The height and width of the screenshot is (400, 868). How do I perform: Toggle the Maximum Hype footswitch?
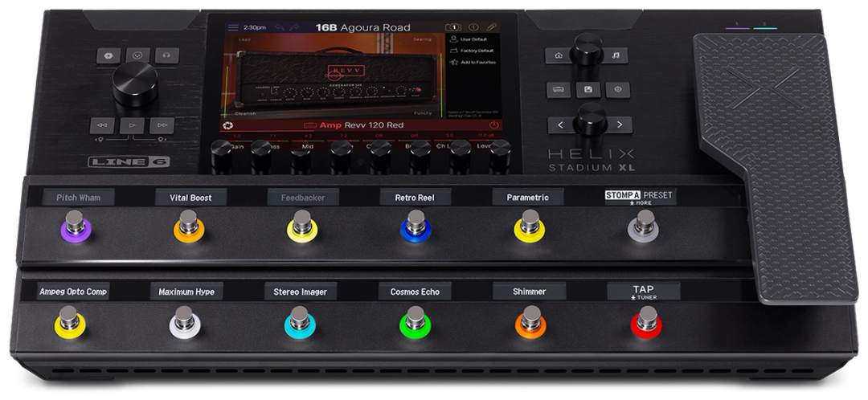pos(184,323)
